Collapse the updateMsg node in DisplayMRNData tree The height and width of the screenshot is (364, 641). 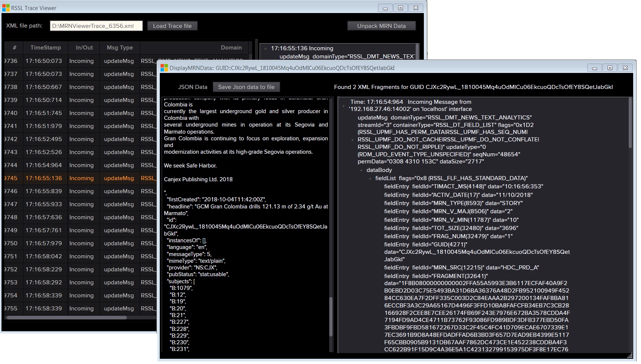tap(352, 140)
